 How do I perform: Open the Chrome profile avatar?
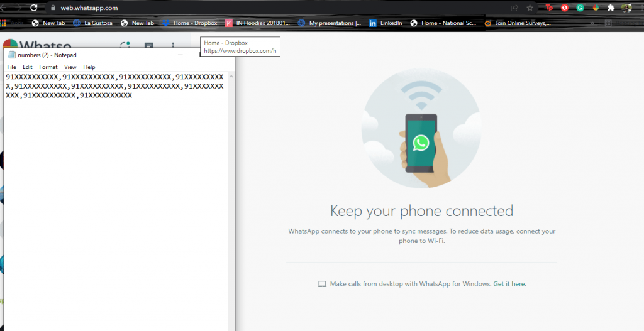[x=626, y=8]
